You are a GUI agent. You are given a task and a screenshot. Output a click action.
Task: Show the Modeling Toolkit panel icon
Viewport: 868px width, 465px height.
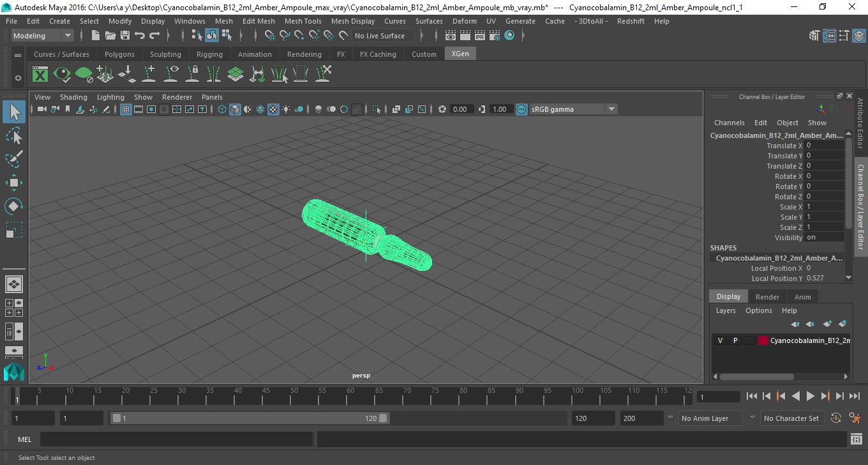point(814,36)
